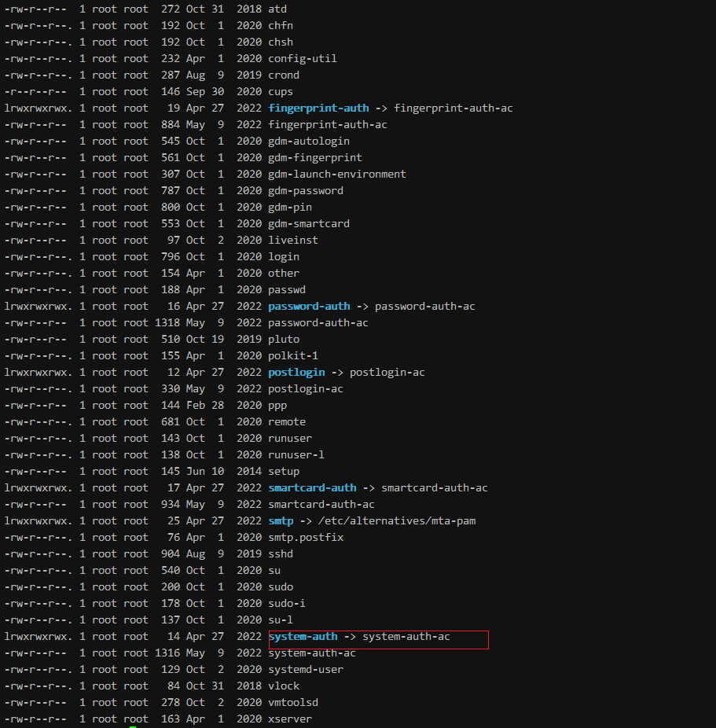The width and height of the screenshot is (716, 728).
Task: Select the su-l file entry
Action: 280,620
